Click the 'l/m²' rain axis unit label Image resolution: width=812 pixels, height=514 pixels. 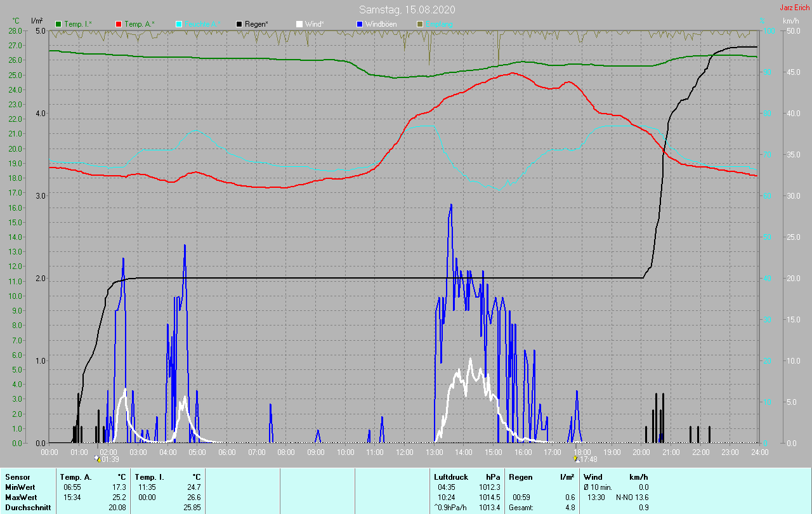[37, 21]
